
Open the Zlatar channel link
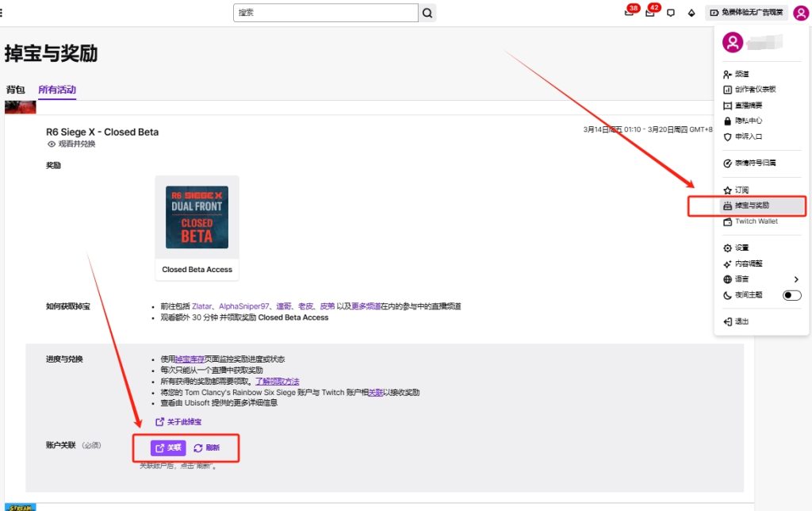tap(202, 306)
